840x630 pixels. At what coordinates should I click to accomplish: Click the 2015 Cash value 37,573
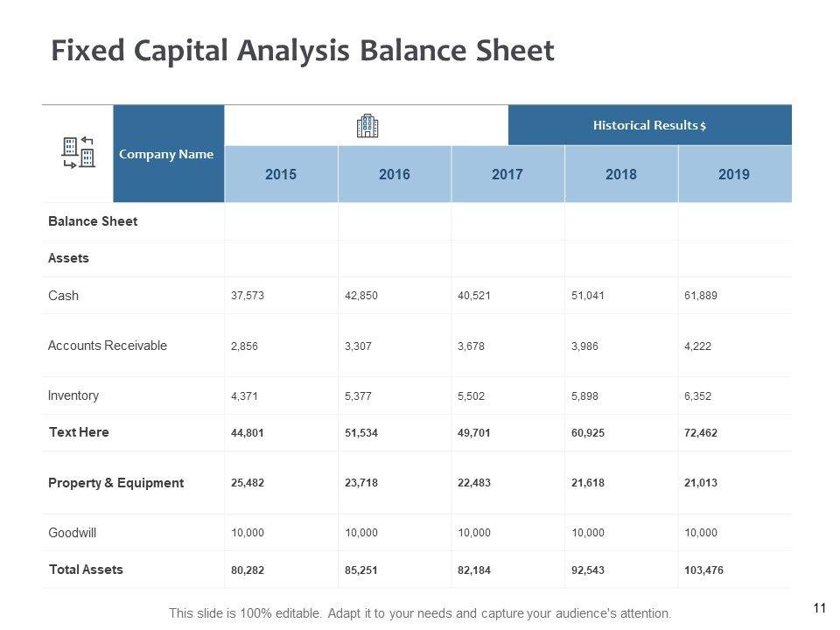tap(248, 296)
